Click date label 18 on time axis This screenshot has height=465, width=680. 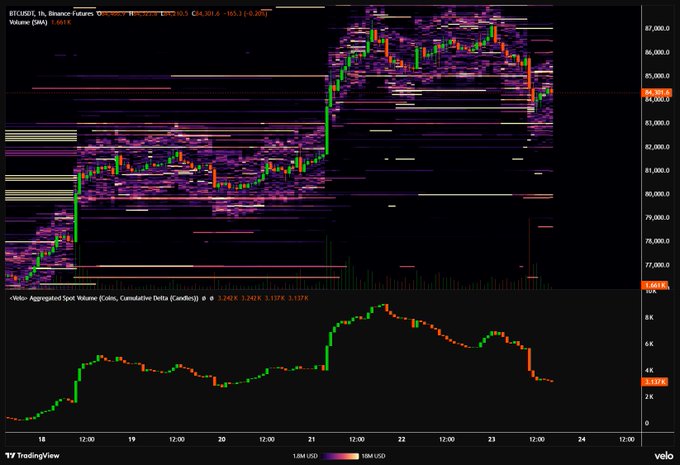tap(42, 439)
